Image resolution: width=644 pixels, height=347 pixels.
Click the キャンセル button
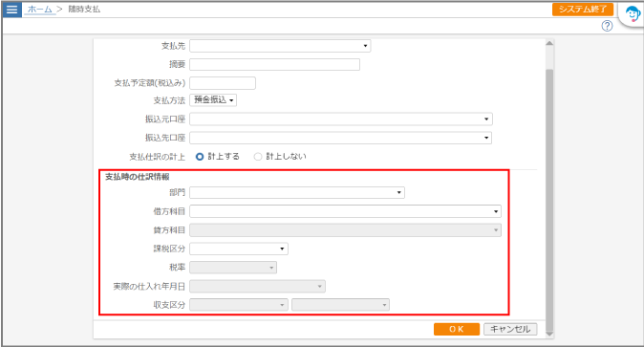[510, 329]
